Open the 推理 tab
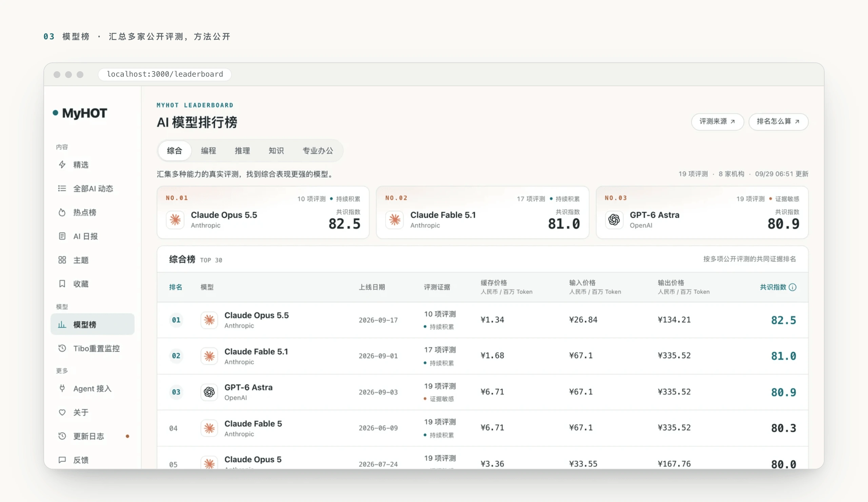Screen dimensions: 868x502 242,151
